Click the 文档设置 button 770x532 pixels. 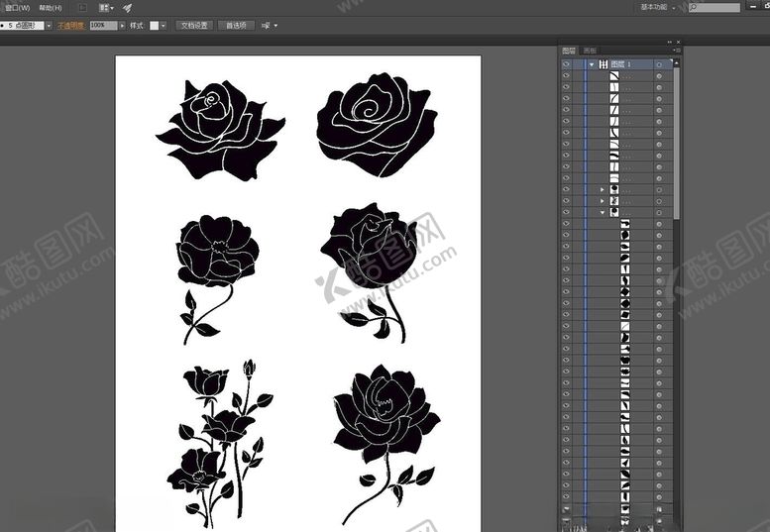[195, 26]
